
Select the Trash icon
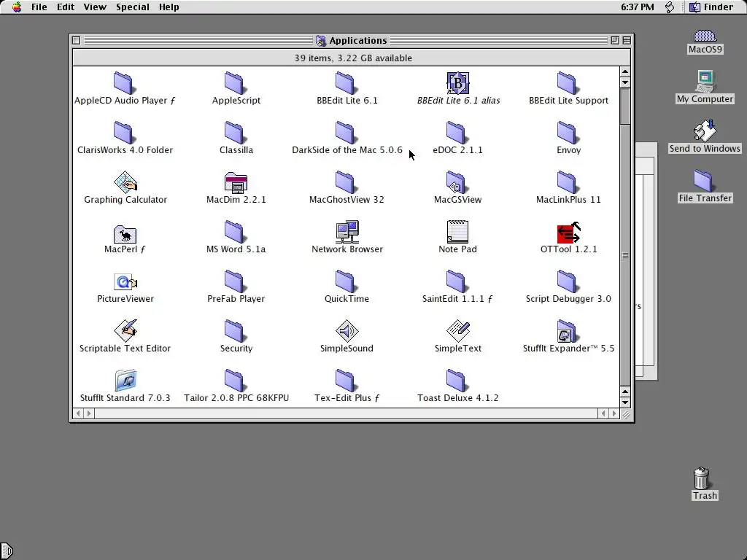coord(702,478)
